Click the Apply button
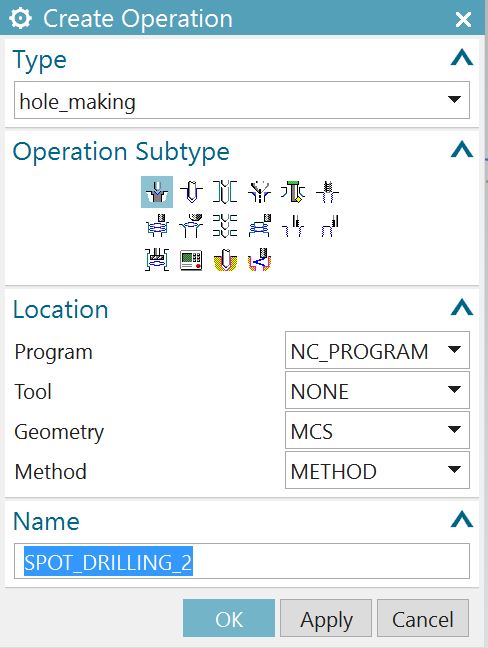This screenshot has width=488, height=648. pos(326,618)
